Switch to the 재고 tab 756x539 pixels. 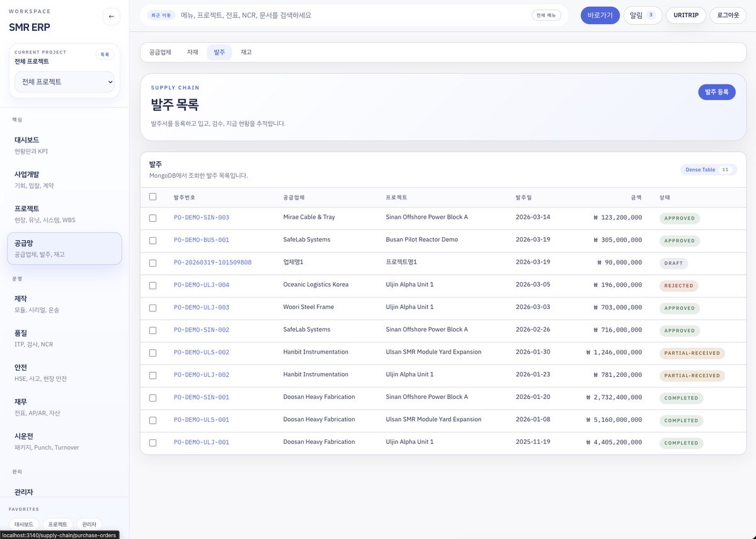point(246,52)
